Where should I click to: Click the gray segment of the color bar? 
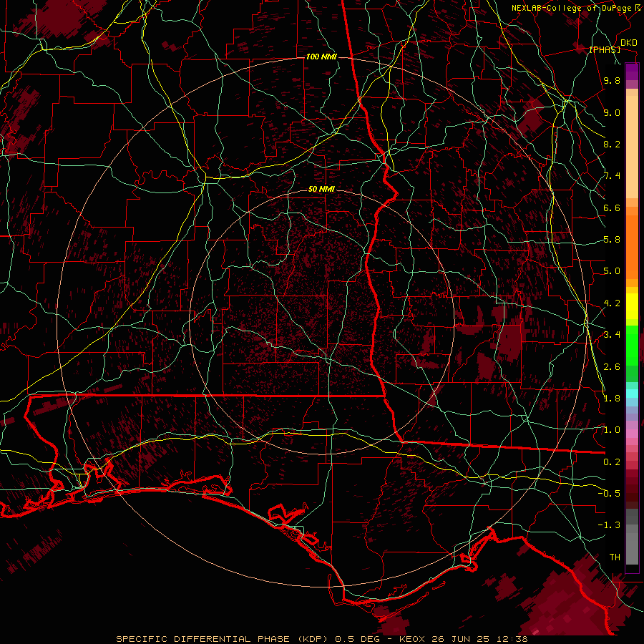click(x=632, y=538)
